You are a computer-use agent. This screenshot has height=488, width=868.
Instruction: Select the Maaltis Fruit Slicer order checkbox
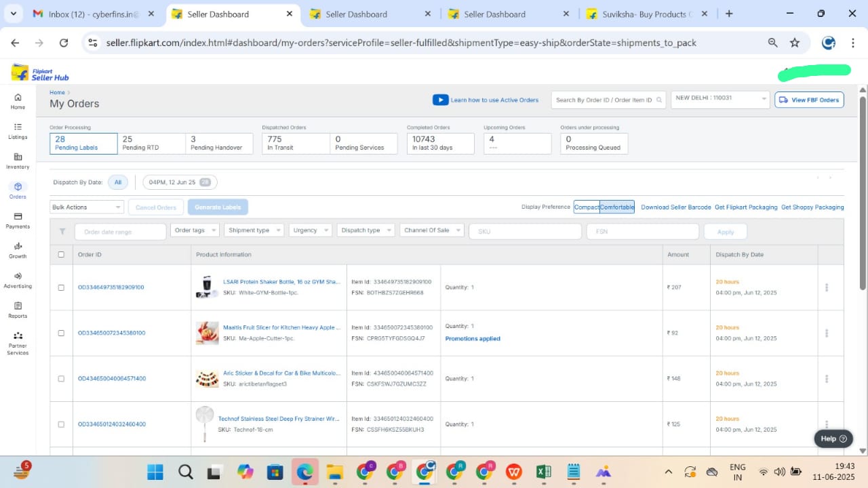coord(61,333)
